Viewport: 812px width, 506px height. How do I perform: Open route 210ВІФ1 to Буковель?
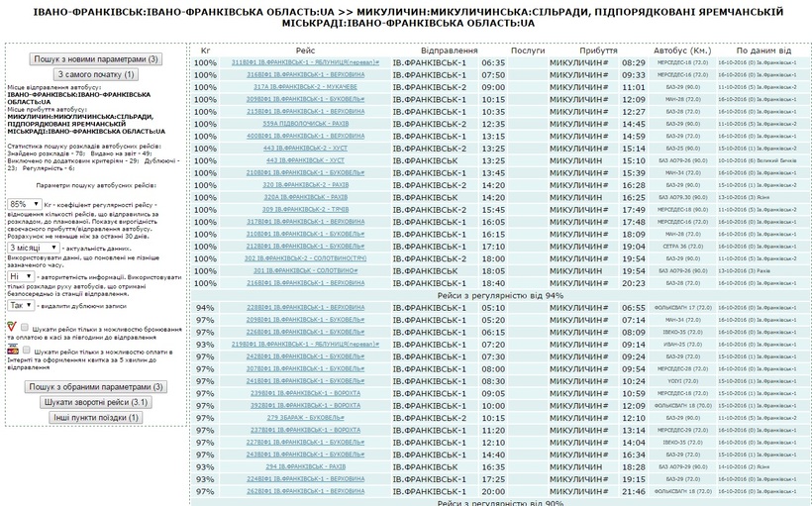[x=305, y=173]
